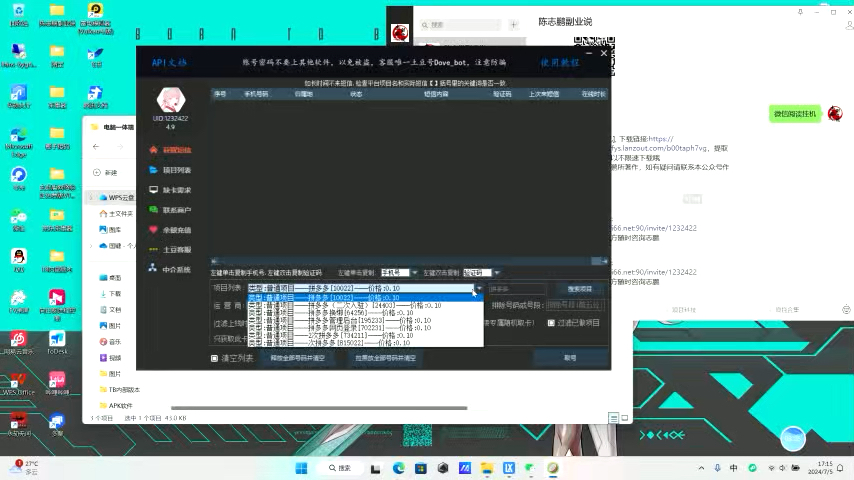The width and height of the screenshot is (854, 480).
Task: Select option with code [702231]
Action: click(x=365, y=327)
